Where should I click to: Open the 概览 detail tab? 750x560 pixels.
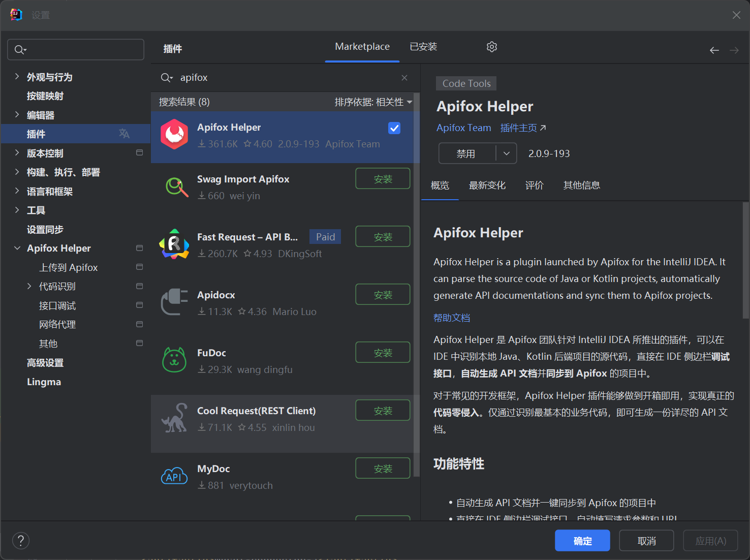click(x=440, y=185)
